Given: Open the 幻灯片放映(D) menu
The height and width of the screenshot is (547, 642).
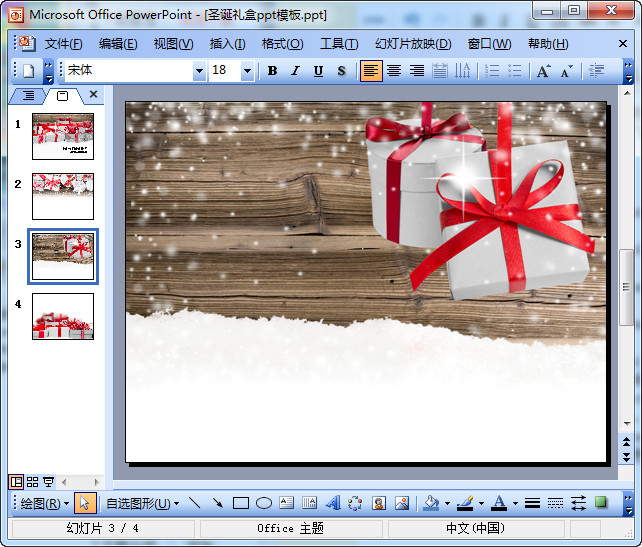Looking at the screenshot, I should coord(413,43).
